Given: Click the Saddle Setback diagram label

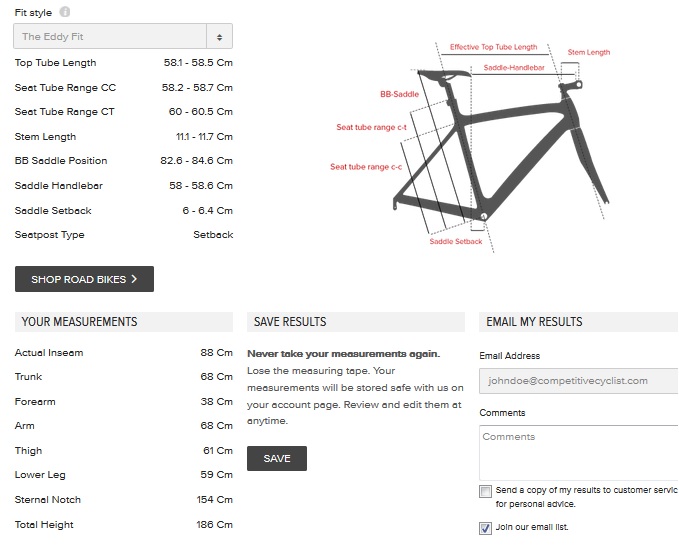Looking at the screenshot, I should click(456, 242).
